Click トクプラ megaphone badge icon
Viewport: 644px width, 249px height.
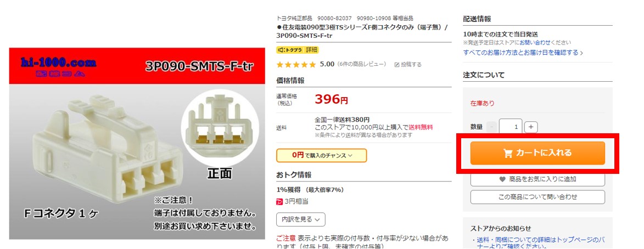pos(281,50)
